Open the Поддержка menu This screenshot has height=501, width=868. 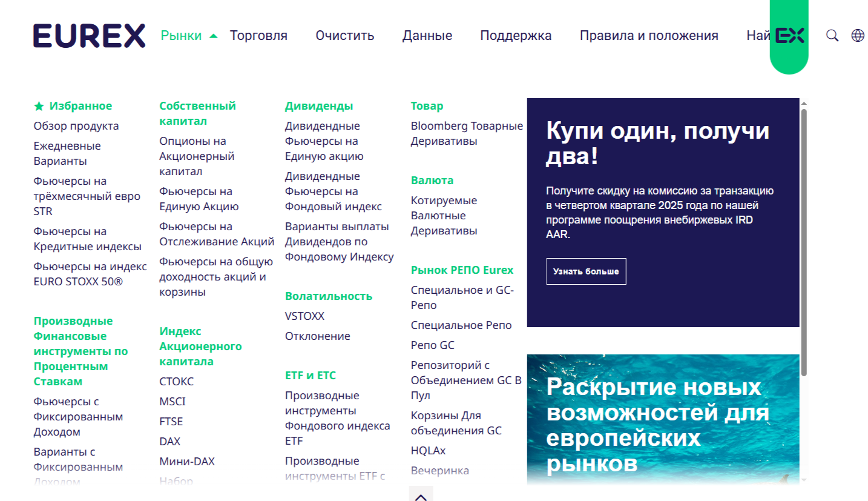[516, 36]
